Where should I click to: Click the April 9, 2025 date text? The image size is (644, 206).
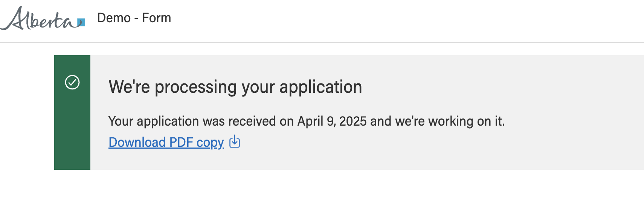pos(332,121)
